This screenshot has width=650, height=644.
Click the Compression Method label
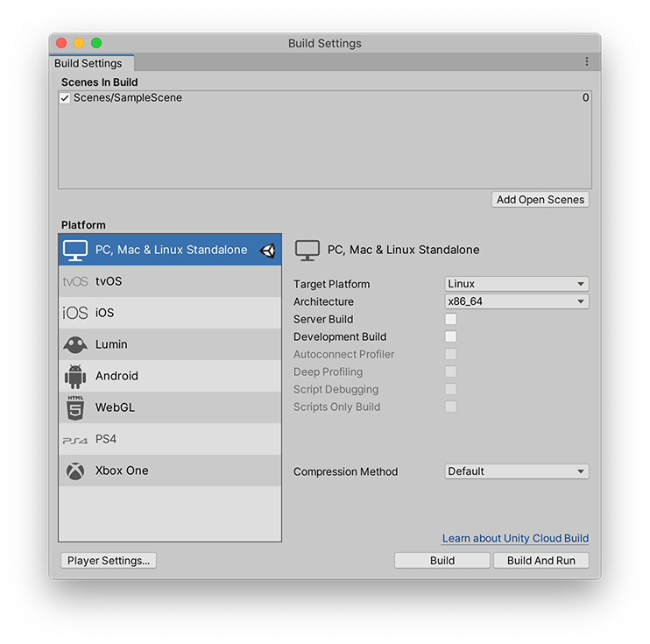pos(346,472)
